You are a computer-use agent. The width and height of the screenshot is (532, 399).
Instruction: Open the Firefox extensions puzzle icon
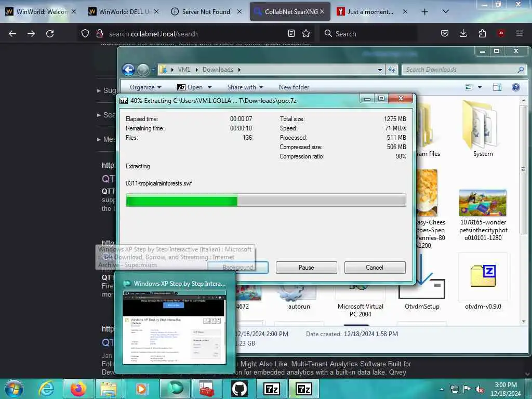click(482, 33)
